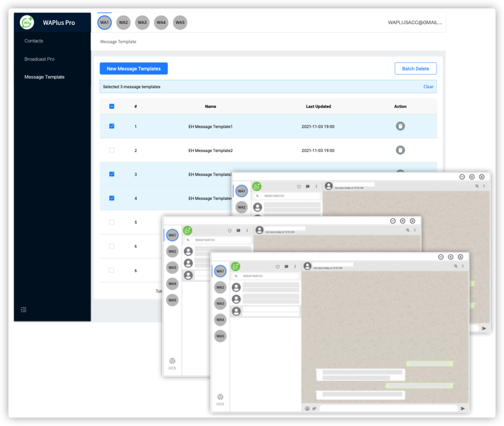This screenshot has width=504, height=426.
Task: Switch to WA4 account in main top bar
Action: point(161,23)
